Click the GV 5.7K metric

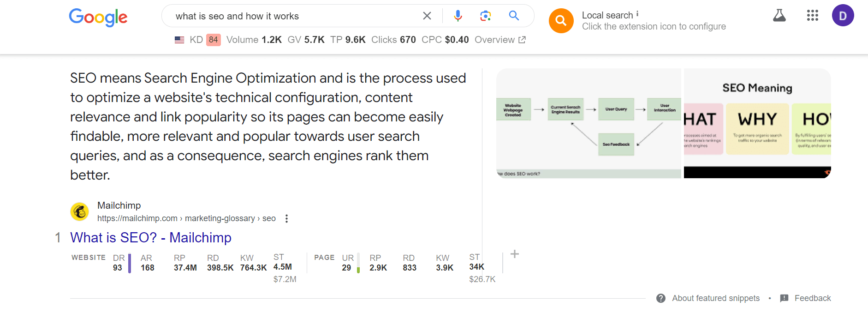306,40
